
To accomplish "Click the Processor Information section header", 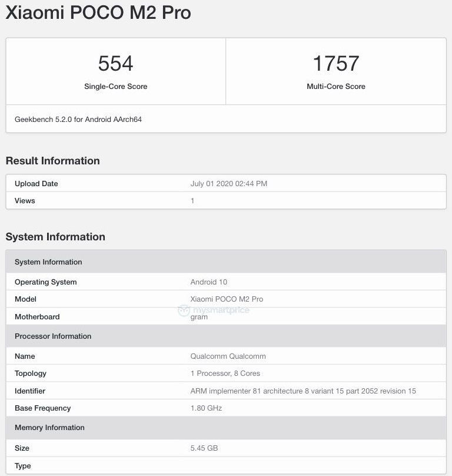I will (226, 336).
